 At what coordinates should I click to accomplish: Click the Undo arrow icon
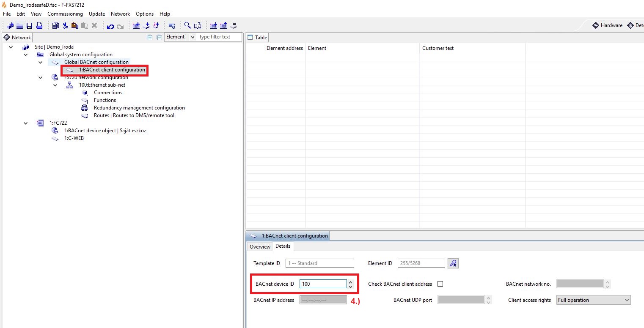(x=110, y=26)
